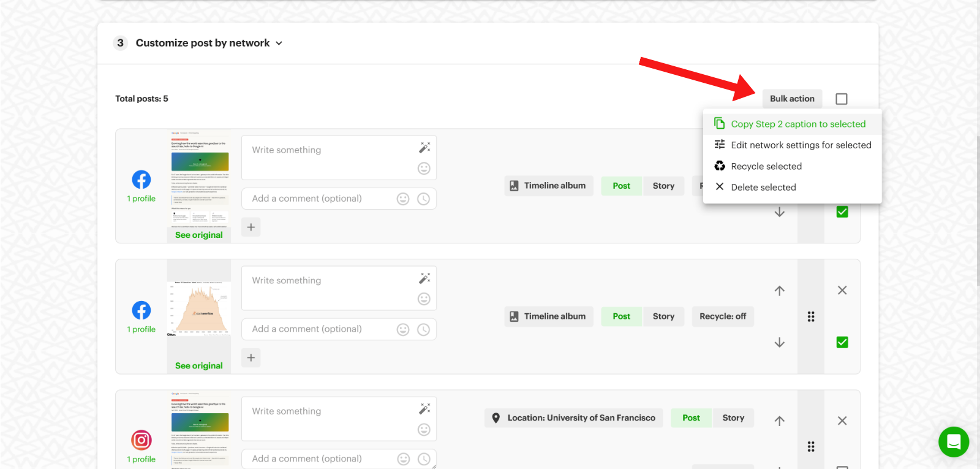
Task: Move the first Facebook post down
Action: click(x=779, y=212)
